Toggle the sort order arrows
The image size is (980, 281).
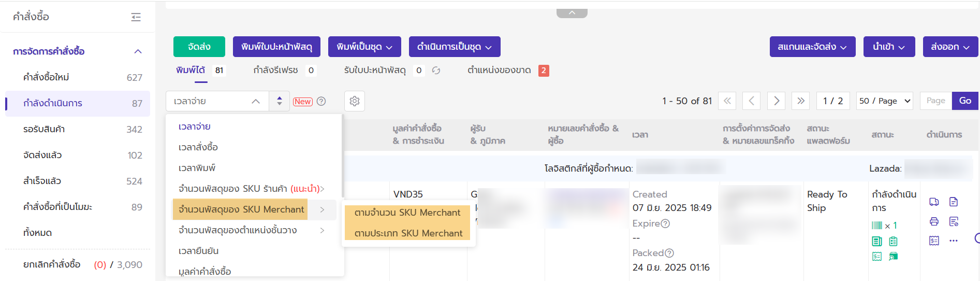280,101
